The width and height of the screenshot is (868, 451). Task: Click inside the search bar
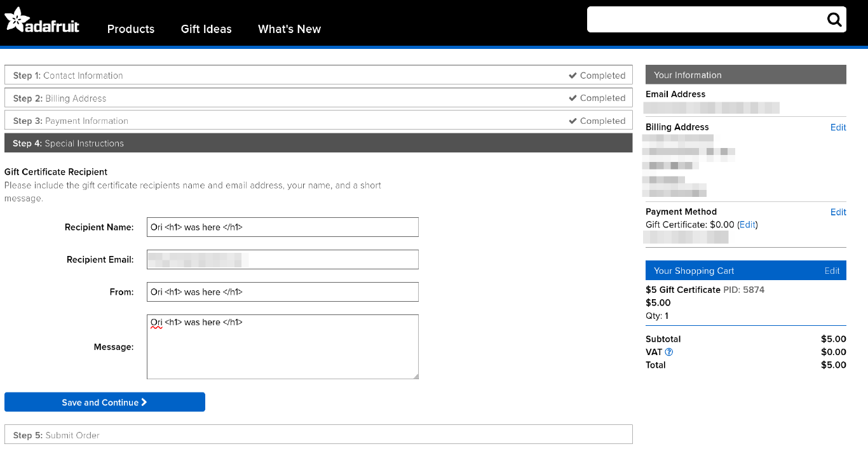[705, 19]
